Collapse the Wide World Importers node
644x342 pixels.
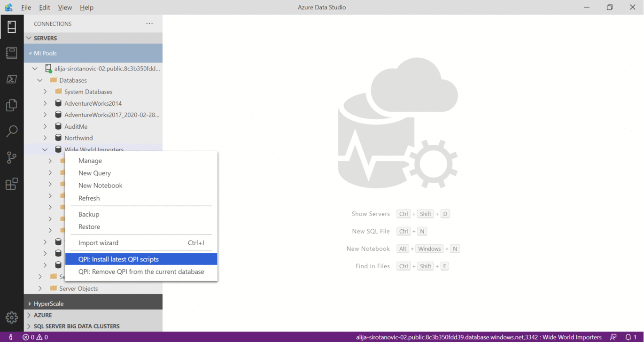click(x=45, y=149)
